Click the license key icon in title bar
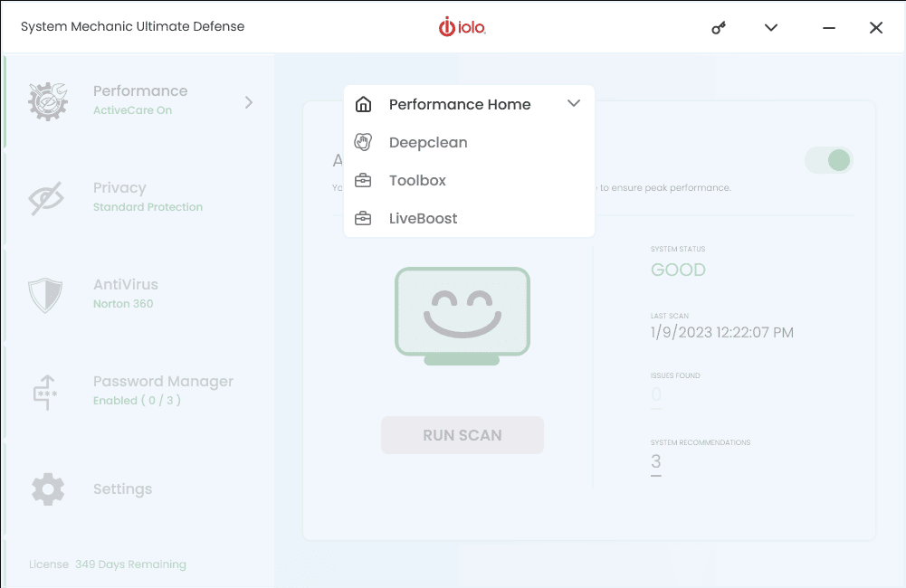This screenshot has width=906, height=588. [x=719, y=28]
